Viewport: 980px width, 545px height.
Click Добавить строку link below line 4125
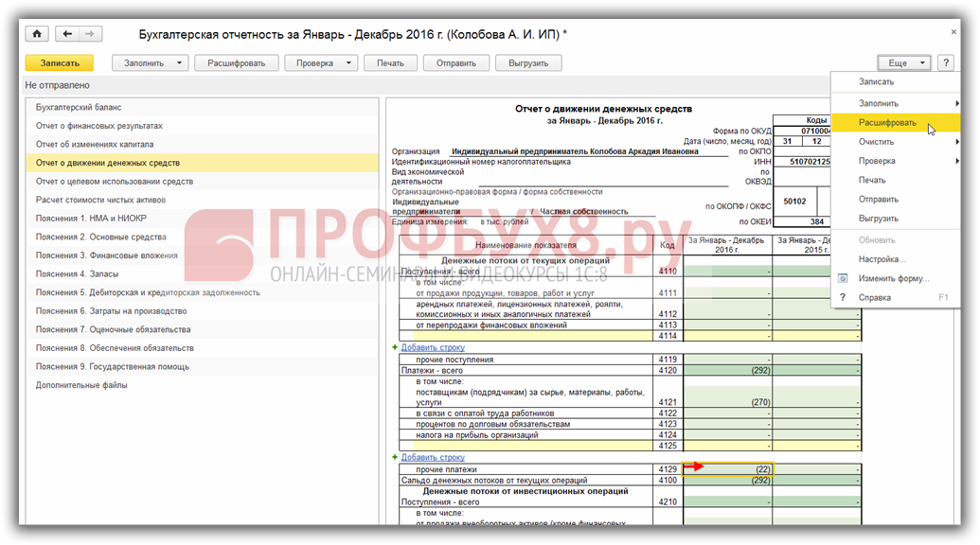click(x=433, y=457)
